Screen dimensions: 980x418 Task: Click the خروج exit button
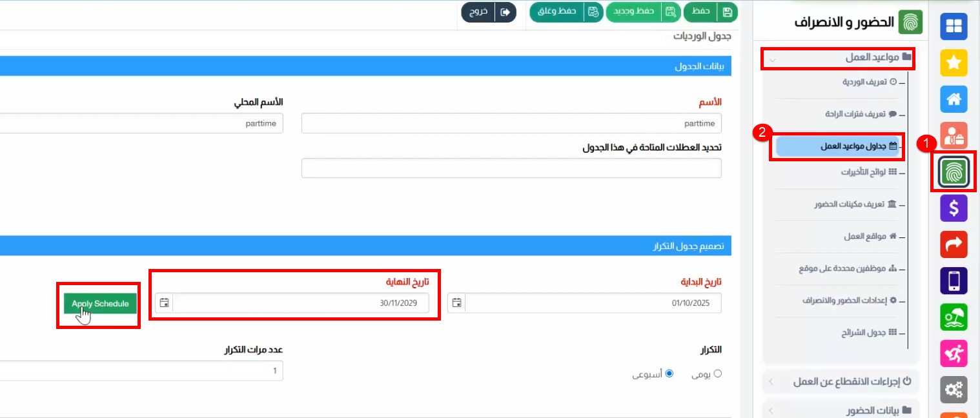489,12
